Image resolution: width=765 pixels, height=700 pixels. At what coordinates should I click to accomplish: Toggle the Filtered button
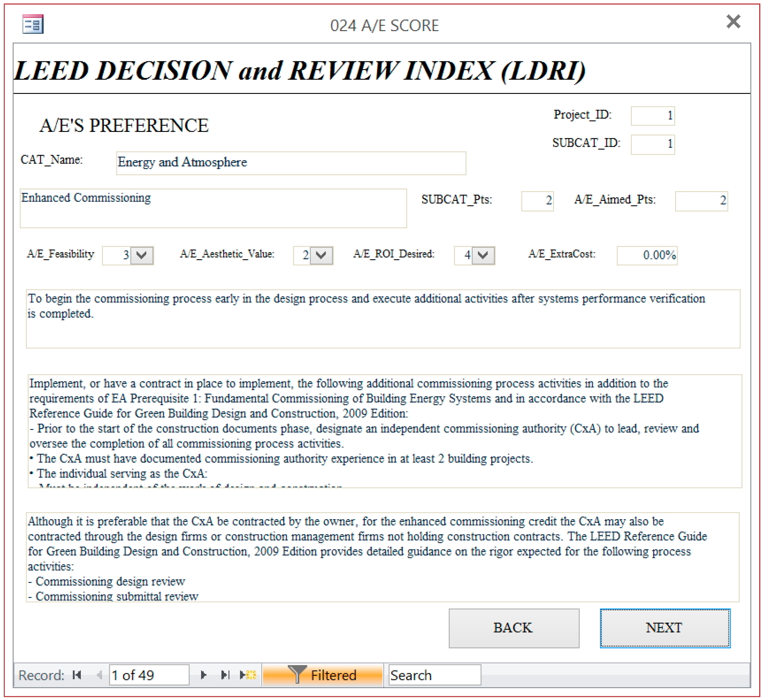323,675
